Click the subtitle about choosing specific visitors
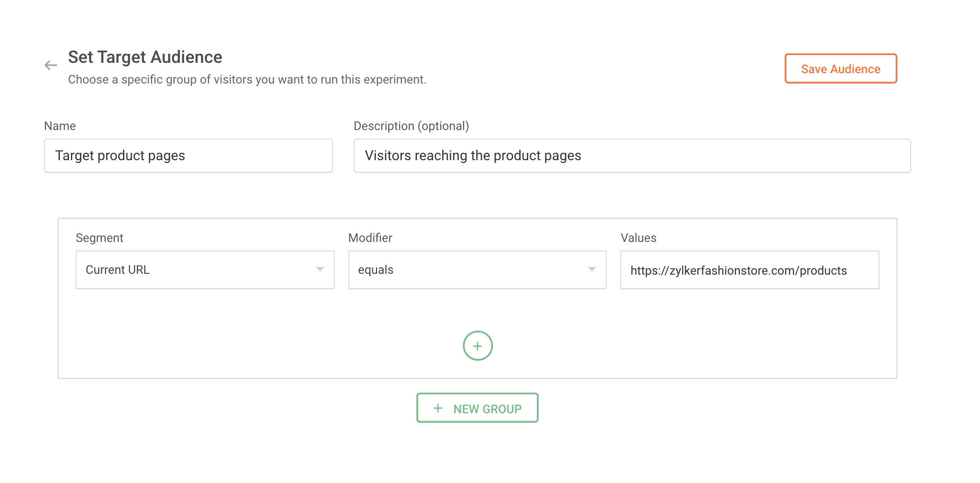Image resolution: width=980 pixels, height=483 pixels. (247, 80)
